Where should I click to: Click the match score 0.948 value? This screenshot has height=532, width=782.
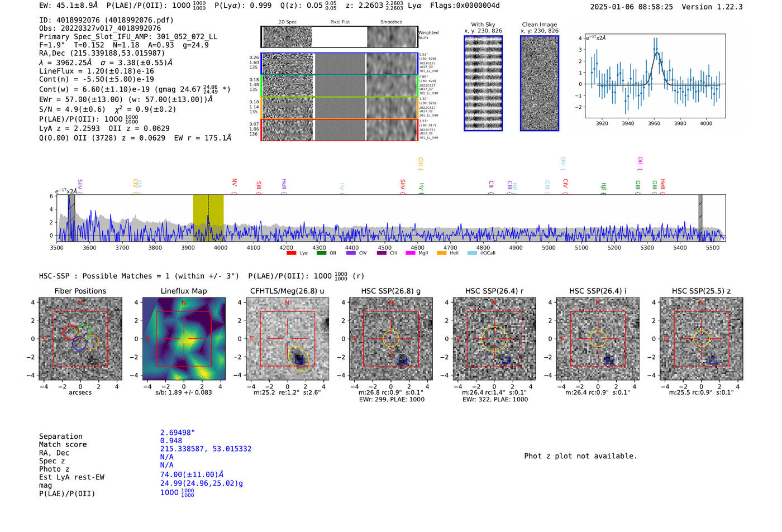click(171, 441)
